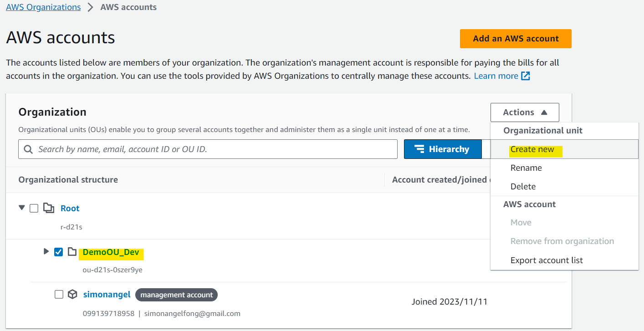
Task: Click the Organization section heading
Action: (52, 112)
